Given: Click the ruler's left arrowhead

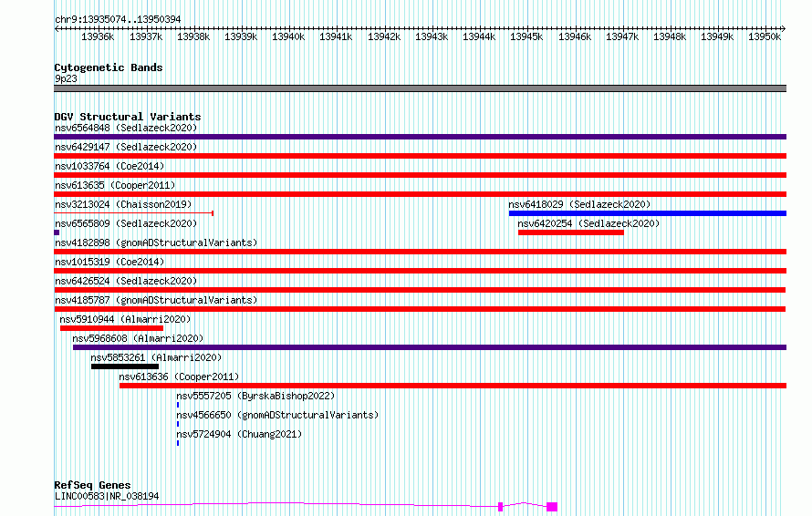Looking at the screenshot, I should (57, 29).
